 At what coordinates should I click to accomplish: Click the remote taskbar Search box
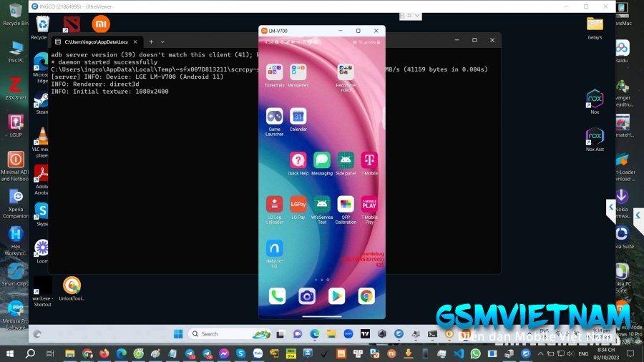point(230,333)
